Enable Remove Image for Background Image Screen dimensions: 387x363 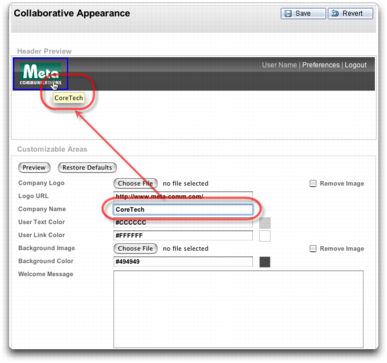[x=313, y=249]
